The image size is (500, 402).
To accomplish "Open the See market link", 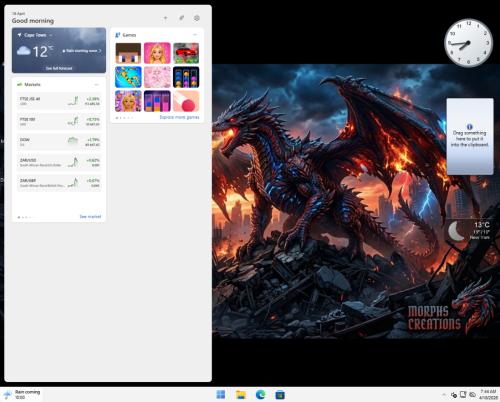I will [x=90, y=217].
